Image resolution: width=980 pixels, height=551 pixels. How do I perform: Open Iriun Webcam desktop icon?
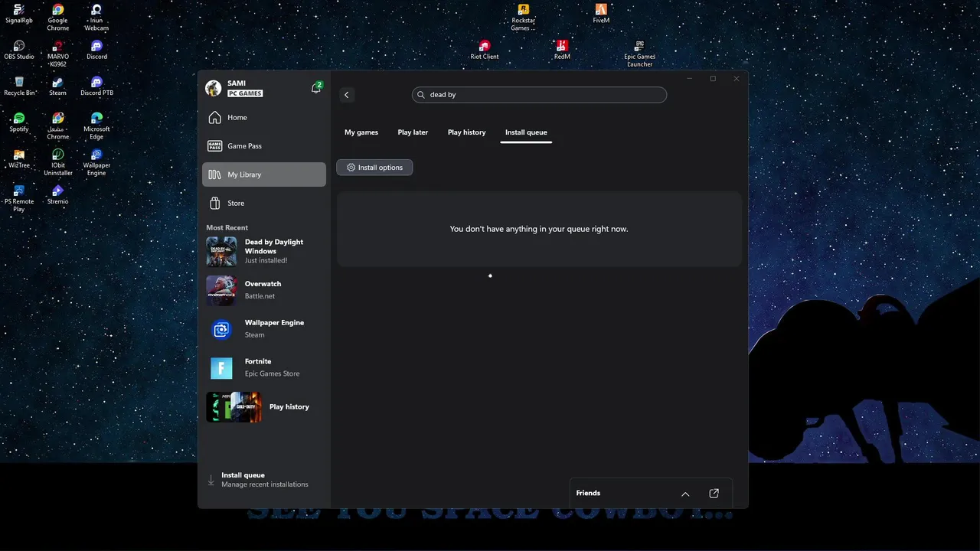96,17
